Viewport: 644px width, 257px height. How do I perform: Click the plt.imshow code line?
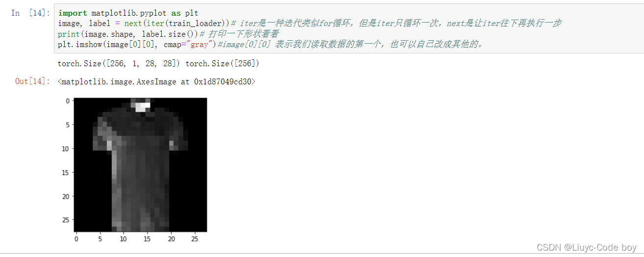point(137,44)
